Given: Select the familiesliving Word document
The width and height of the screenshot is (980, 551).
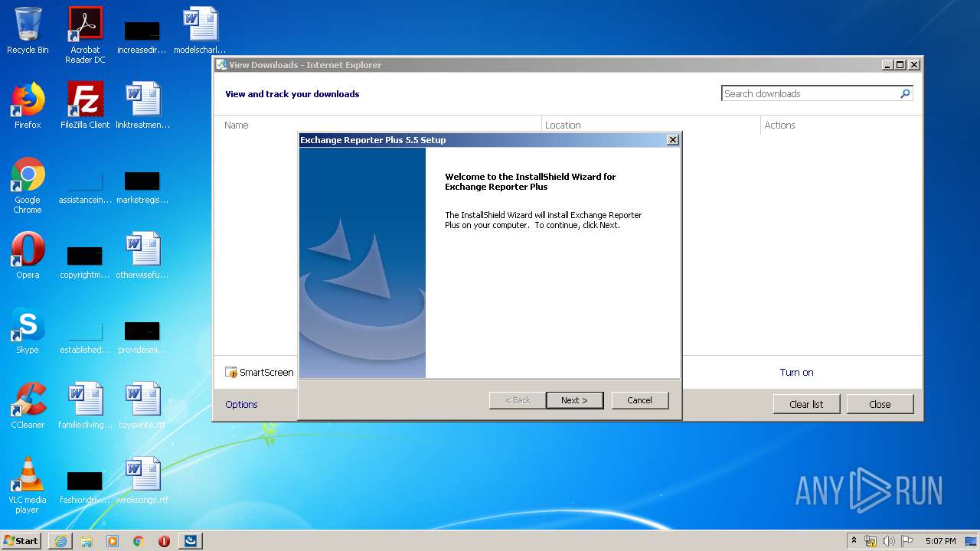Looking at the screenshot, I should [x=85, y=405].
